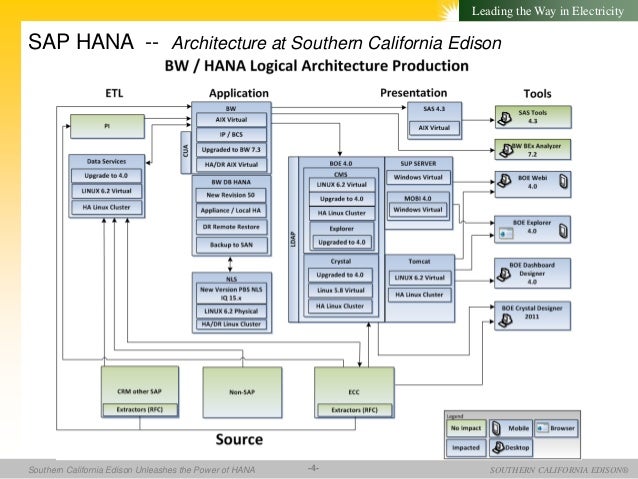The width and height of the screenshot is (638, 479).
Task: Click 'LINUX 6.2 Physical'
Action: pos(231,311)
